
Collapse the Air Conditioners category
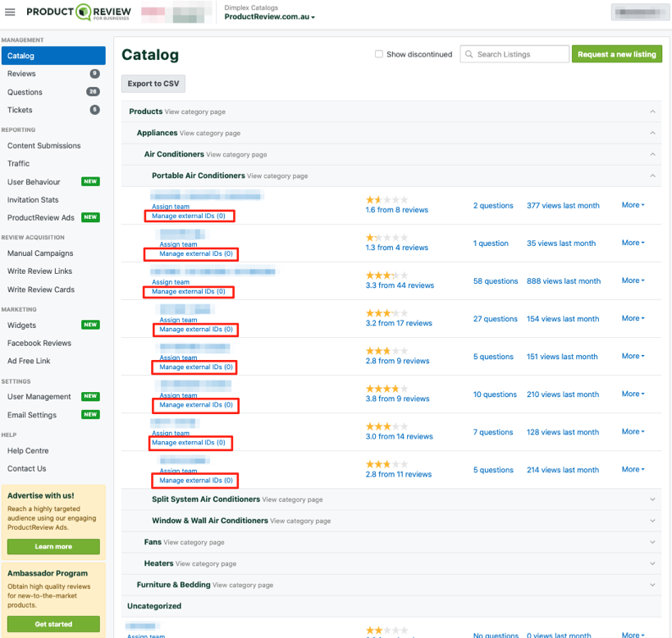click(652, 154)
